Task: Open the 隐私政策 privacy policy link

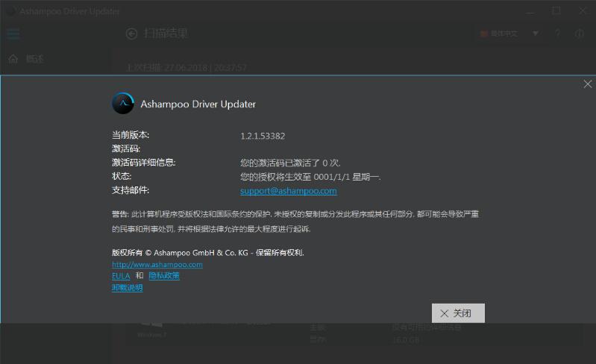Action: pyautogui.click(x=164, y=276)
